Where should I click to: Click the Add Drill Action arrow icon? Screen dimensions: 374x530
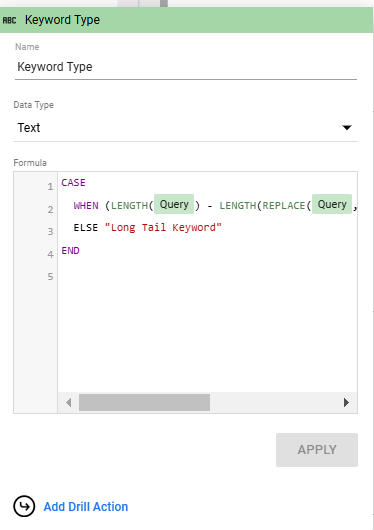24,506
